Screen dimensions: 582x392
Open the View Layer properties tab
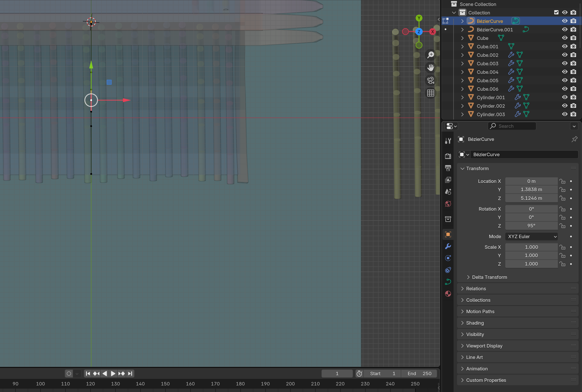click(448, 180)
